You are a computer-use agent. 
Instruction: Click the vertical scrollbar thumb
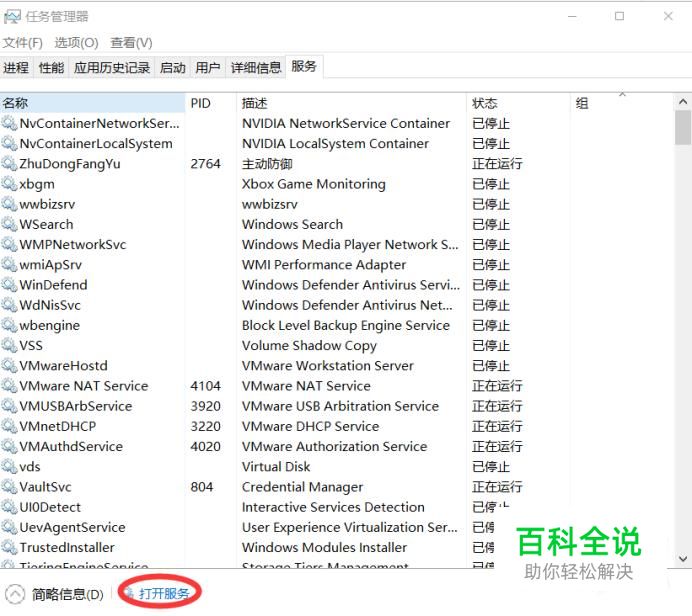683,128
